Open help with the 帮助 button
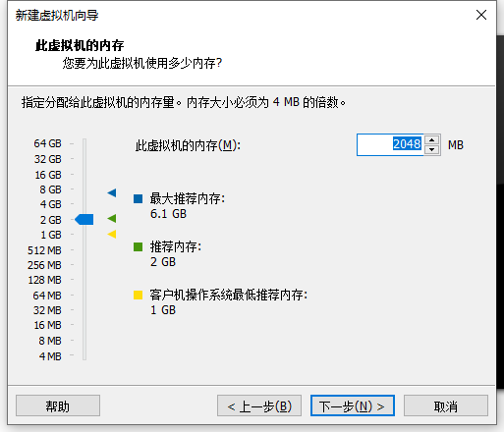 [58, 405]
